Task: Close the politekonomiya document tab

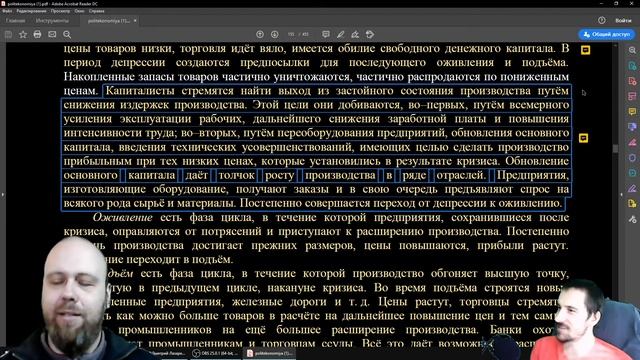Action: coord(135,20)
